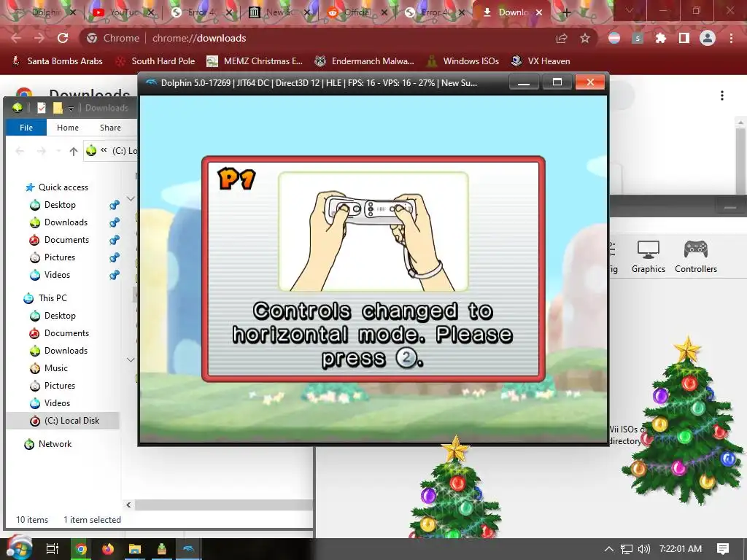
Task: Switch to Dolphin emulator taskbar icon
Action: (x=189, y=549)
